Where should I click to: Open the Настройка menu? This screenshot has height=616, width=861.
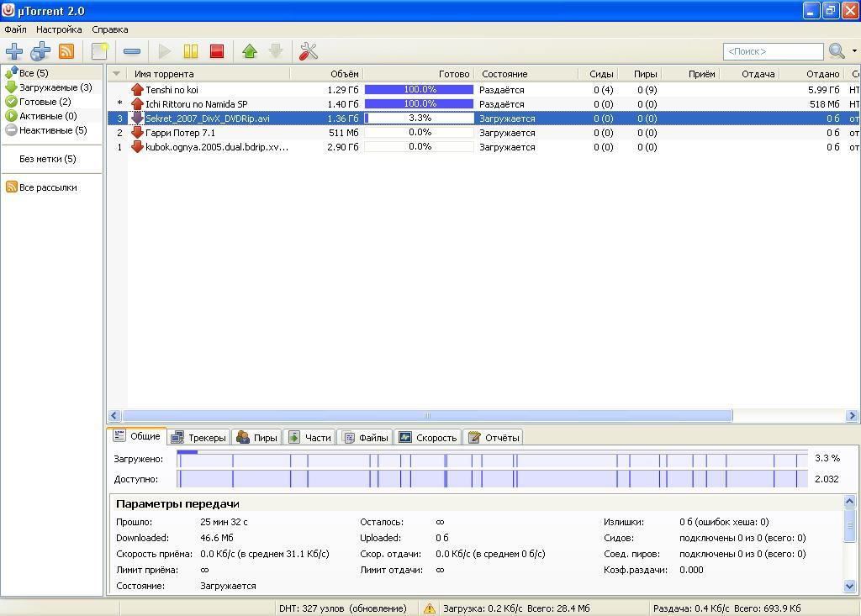tap(59, 29)
